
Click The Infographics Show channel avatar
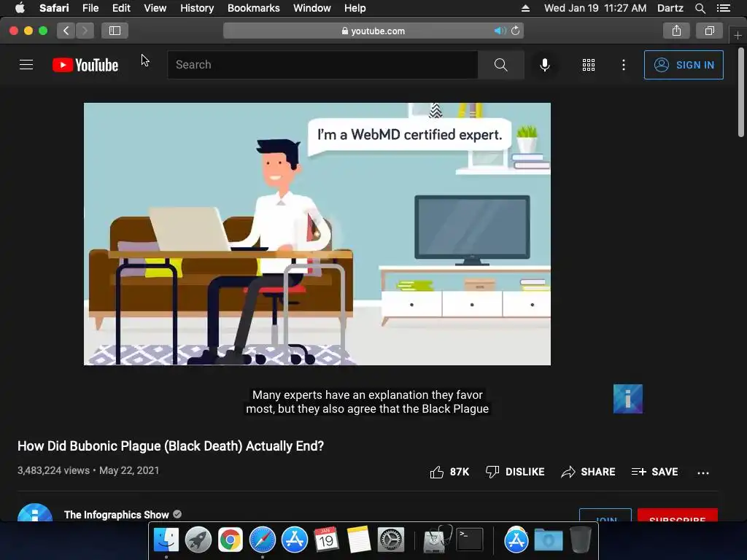click(35, 513)
